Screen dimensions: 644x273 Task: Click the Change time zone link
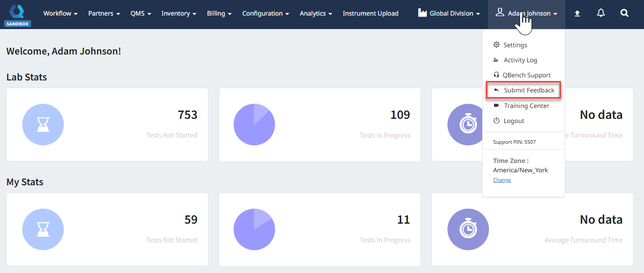click(x=502, y=180)
